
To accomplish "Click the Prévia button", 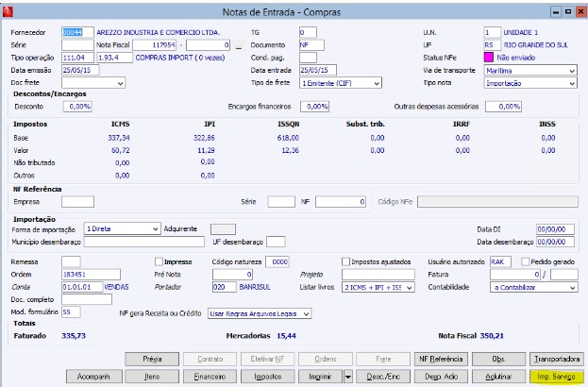I will [x=152, y=359].
